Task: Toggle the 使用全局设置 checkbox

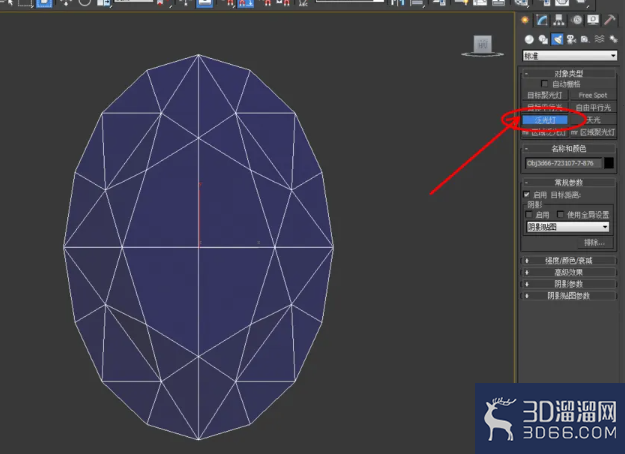Action: [x=560, y=214]
